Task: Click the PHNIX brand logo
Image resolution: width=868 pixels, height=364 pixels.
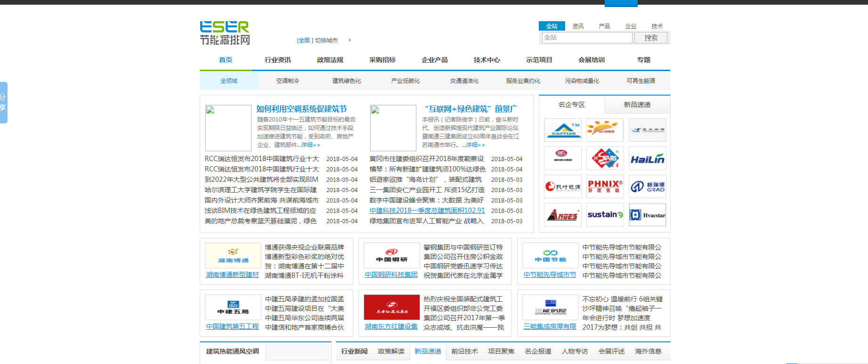Action: click(x=605, y=186)
